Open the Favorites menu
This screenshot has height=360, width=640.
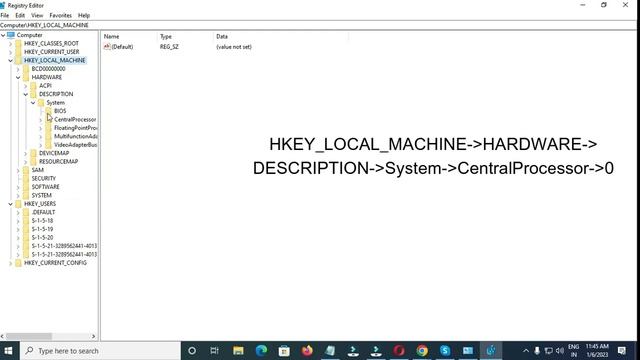pos(60,16)
